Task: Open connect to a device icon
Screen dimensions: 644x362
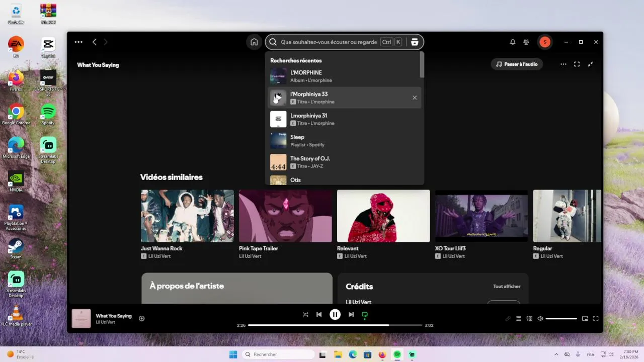Action: pos(529,319)
